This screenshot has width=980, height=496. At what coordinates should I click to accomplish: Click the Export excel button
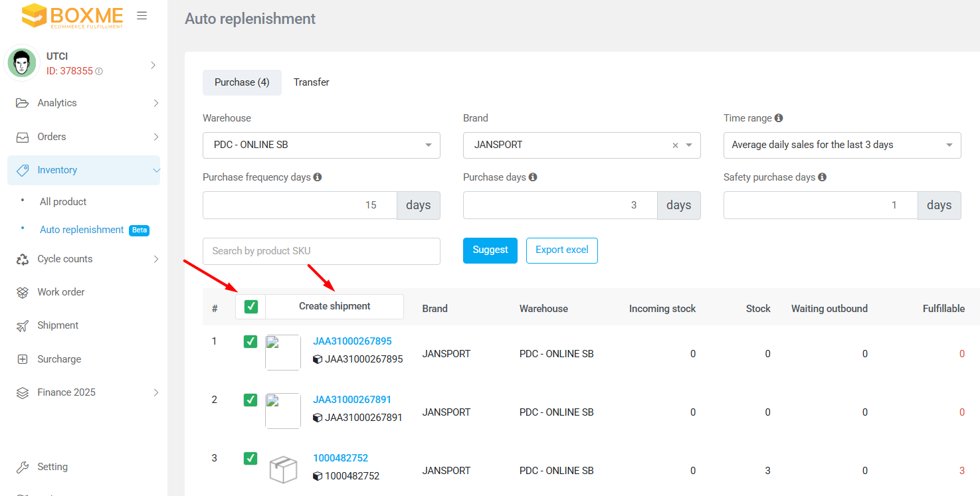(x=561, y=250)
